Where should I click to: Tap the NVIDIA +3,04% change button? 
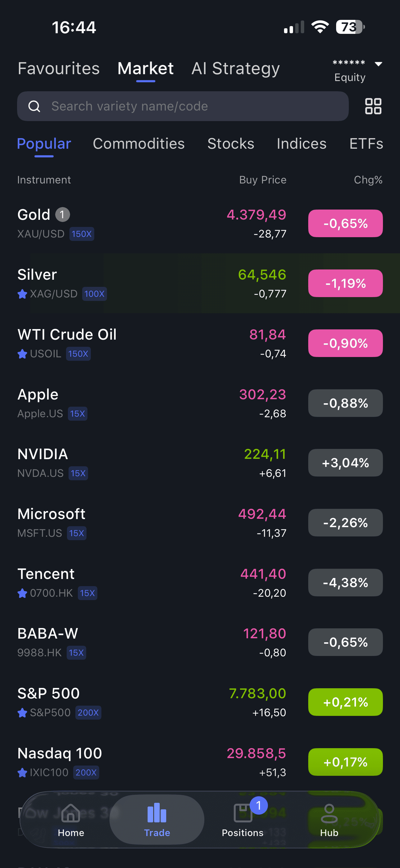(345, 463)
